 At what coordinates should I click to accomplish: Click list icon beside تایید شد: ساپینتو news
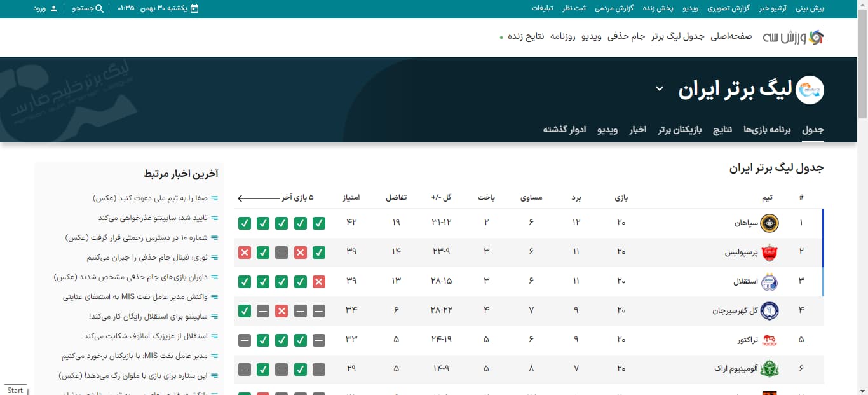214,218
